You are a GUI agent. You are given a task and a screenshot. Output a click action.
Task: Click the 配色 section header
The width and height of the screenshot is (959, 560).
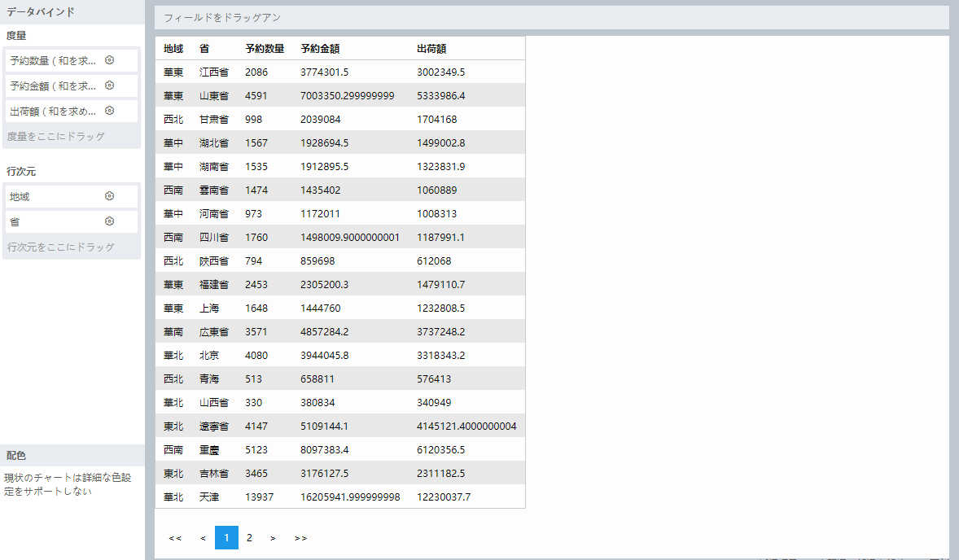(72, 456)
